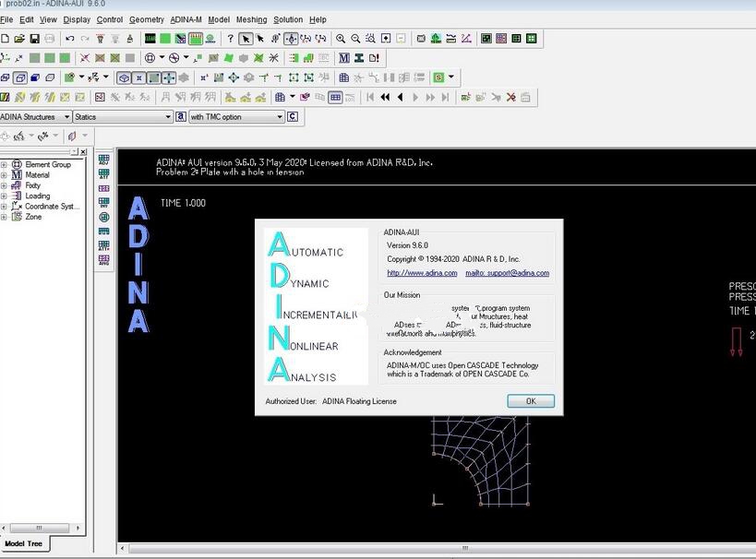The width and height of the screenshot is (756, 559).
Task: Open the Geometry menu
Action: 147,19
